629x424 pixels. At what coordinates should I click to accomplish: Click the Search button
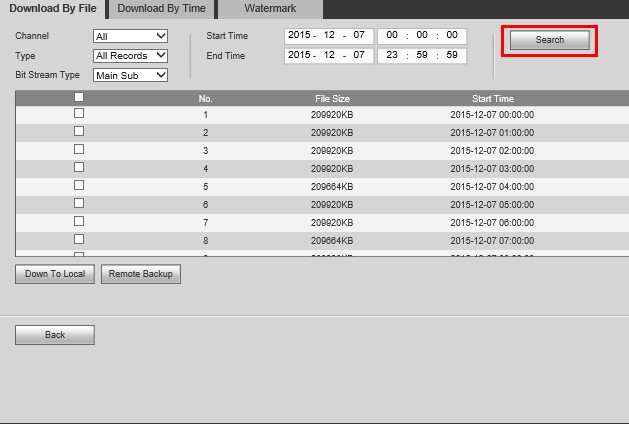tap(549, 40)
